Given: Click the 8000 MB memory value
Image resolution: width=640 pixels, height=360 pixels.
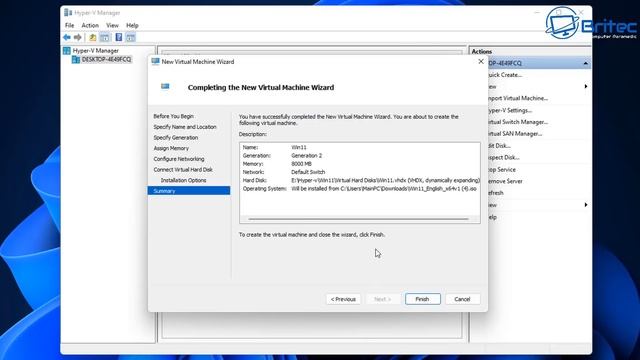Looking at the screenshot, I should (x=301, y=164).
